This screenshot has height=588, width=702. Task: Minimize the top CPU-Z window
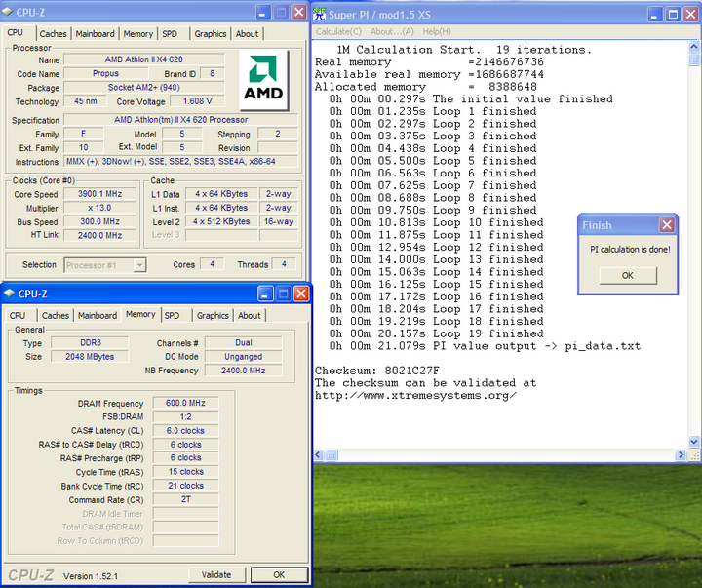(262, 12)
